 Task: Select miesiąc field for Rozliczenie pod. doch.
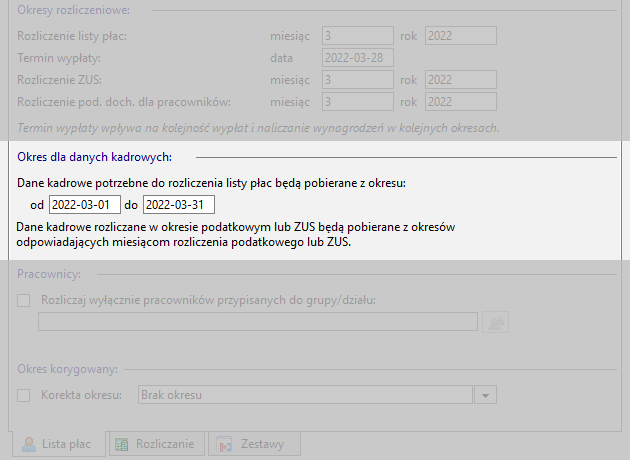(x=358, y=101)
